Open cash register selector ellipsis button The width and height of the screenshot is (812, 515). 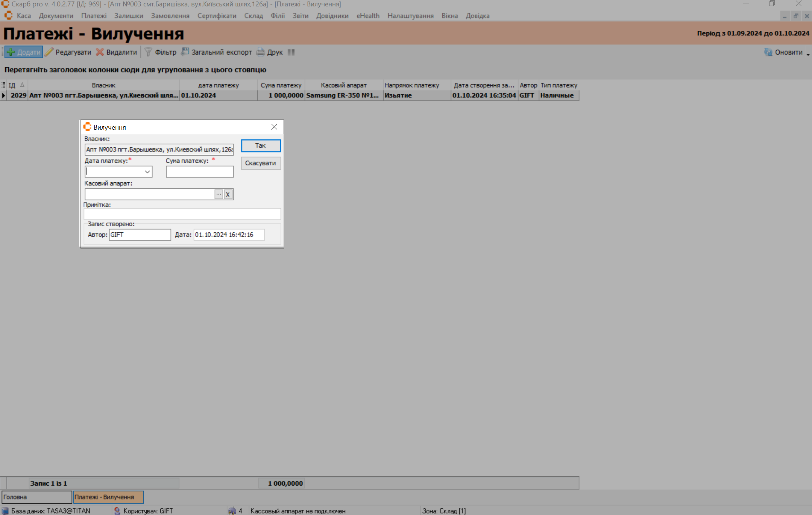pos(219,194)
